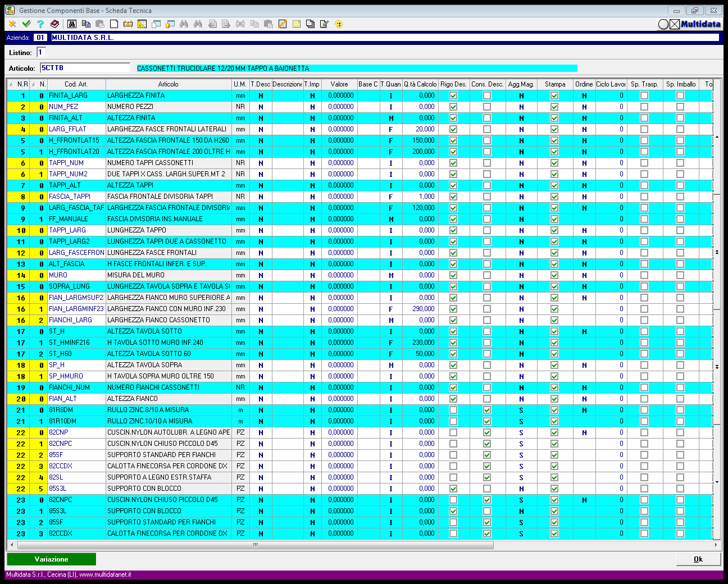The width and height of the screenshot is (728, 584).
Task: Select cell ALTEZZA TAVOLA SOTTO 60
Action: coord(169,354)
